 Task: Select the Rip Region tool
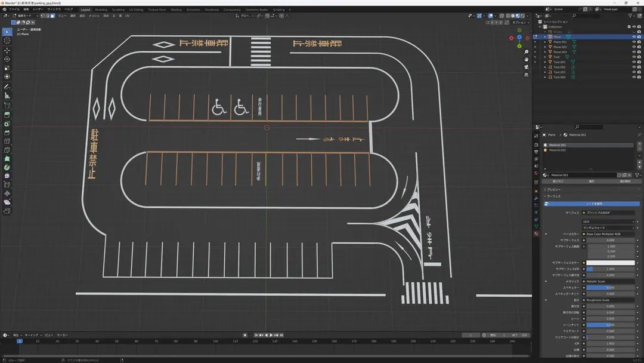[7, 211]
